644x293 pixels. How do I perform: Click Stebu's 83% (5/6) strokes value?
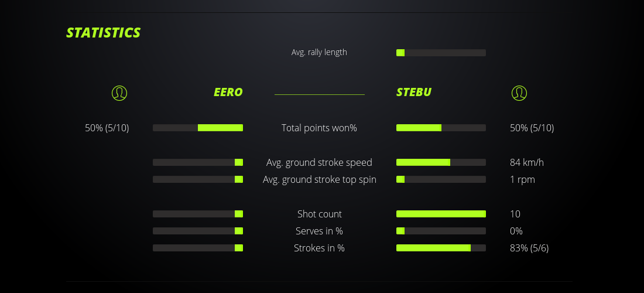pos(529,248)
